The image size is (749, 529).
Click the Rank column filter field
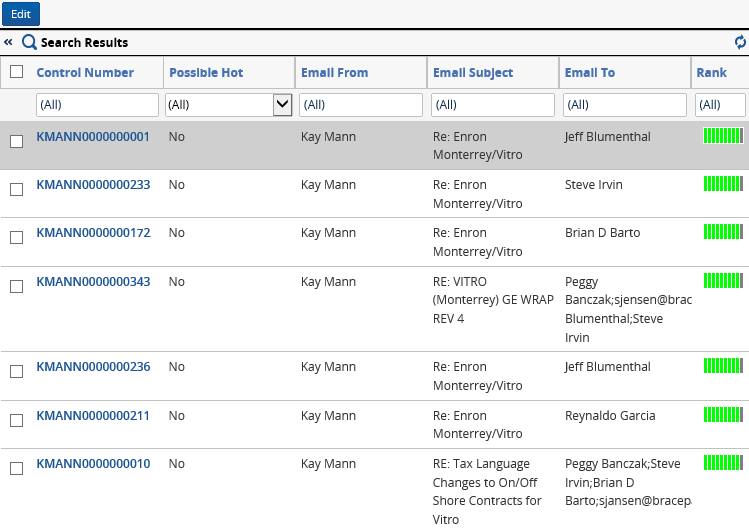coord(720,104)
